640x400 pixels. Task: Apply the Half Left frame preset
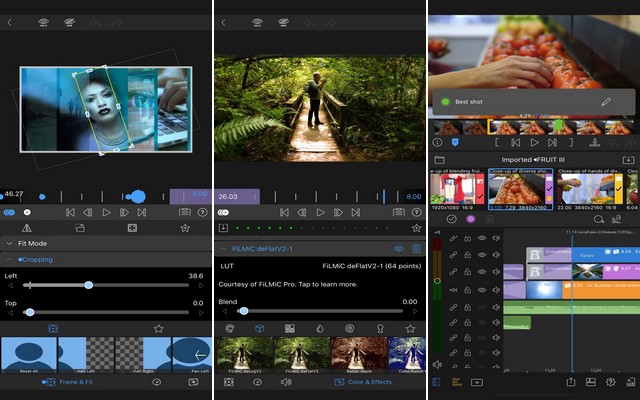[x=86, y=355]
